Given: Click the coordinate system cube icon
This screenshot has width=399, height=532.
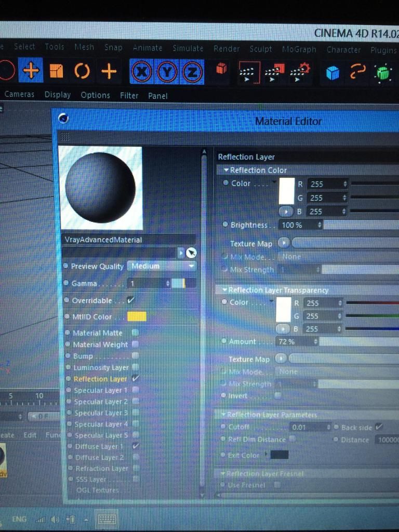Looking at the screenshot, I should 221,69.
